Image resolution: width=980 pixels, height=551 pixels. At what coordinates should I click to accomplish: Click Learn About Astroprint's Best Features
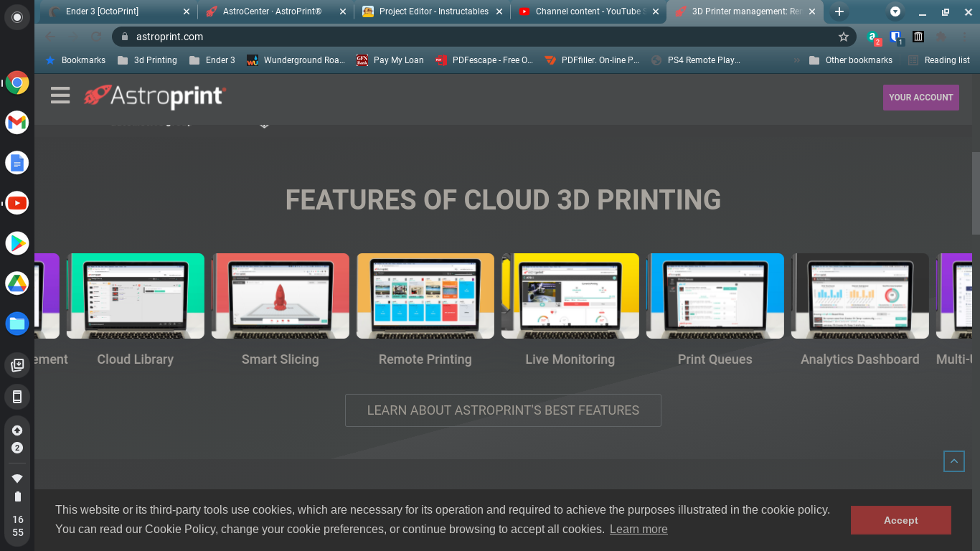tap(503, 410)
